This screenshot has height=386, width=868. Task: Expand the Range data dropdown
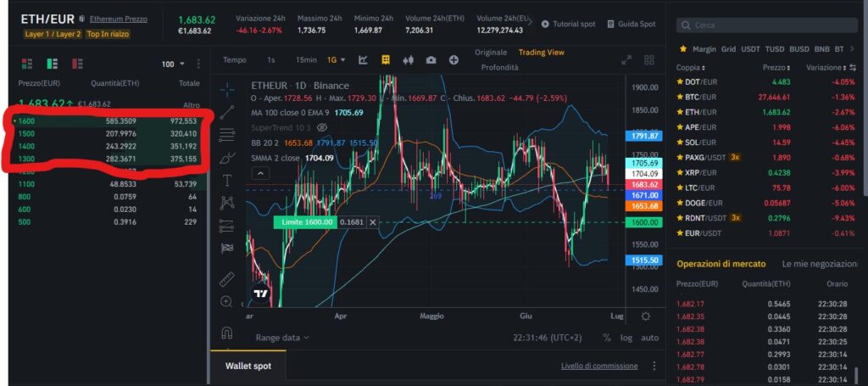282,338
